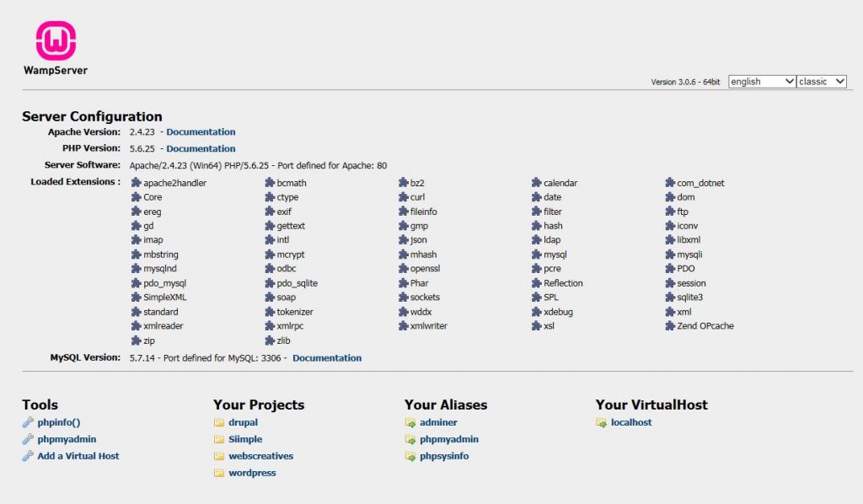Image resolution: width=863 pixels, height=504 pixels.
Task: Click the WampServer pink logo
Action: tap(56, 40)
